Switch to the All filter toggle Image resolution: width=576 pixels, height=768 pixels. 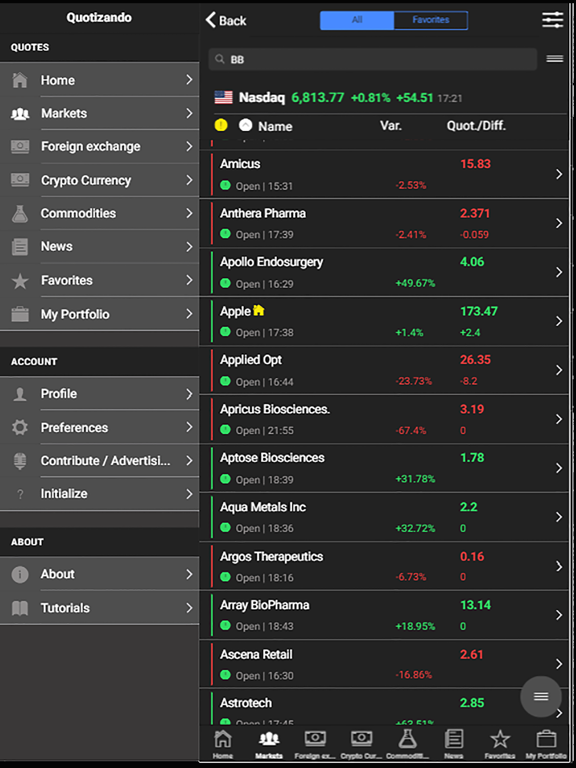pos(357,20)
